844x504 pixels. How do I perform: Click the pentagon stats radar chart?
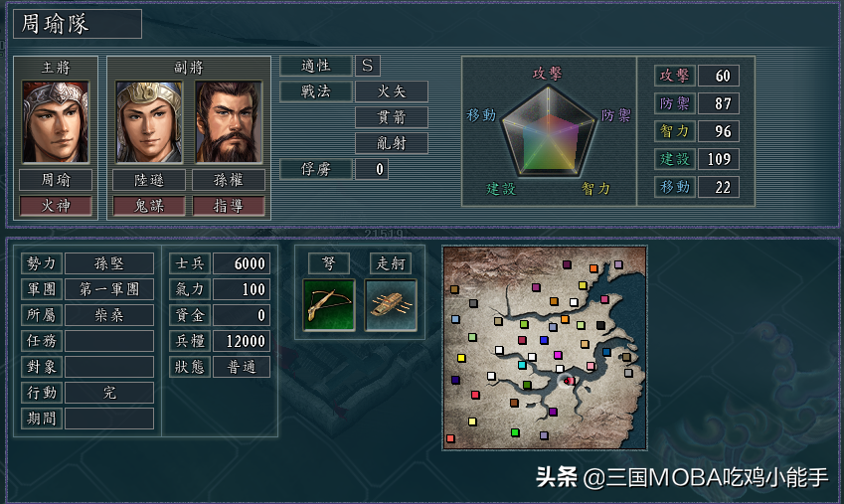coord(548,131)
